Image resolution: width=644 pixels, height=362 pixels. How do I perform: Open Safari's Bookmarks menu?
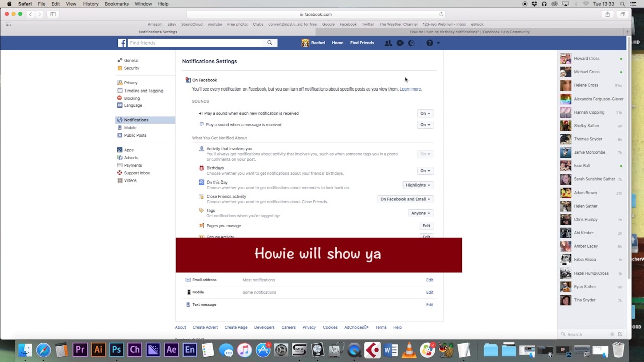point(117,4)
